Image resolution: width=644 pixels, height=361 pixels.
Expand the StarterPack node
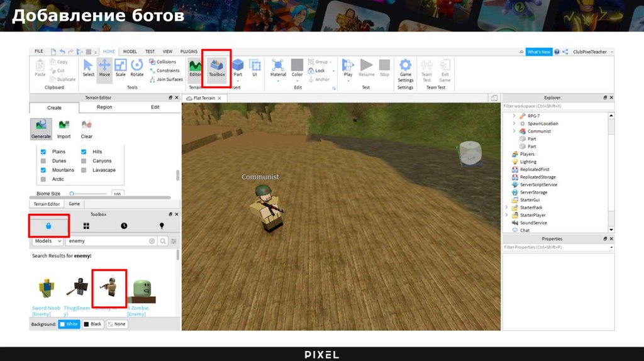506,208
